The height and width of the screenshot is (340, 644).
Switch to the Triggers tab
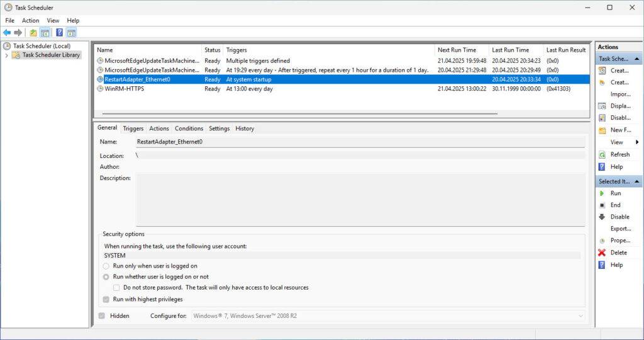coord(133,128)
